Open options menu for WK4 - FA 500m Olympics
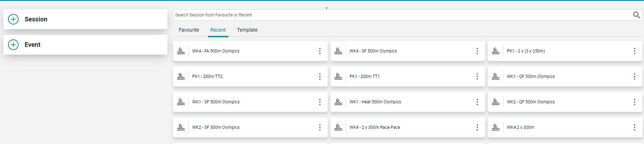Screen dimensions: 644x144 [320, 51]
